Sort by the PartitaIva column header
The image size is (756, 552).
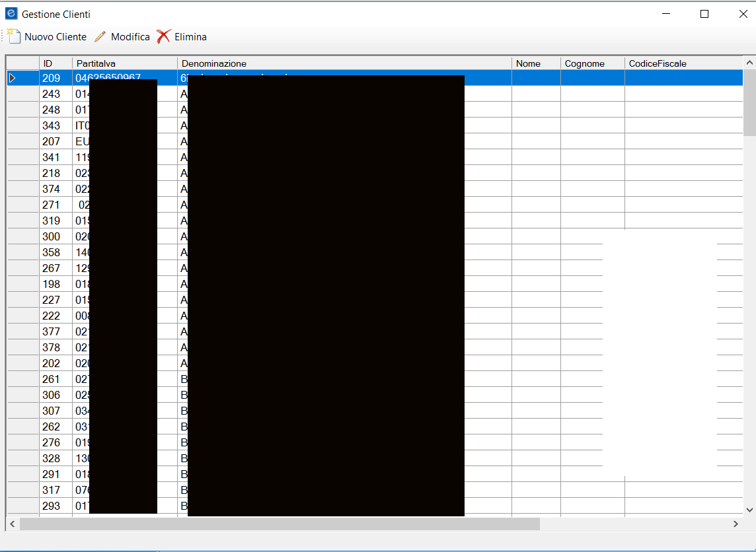(125, 63)
